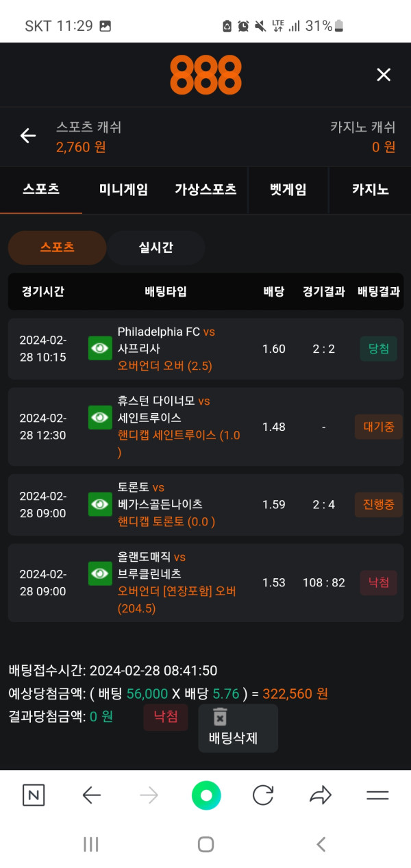Open the 카지노 tab

tap(370, 190)
